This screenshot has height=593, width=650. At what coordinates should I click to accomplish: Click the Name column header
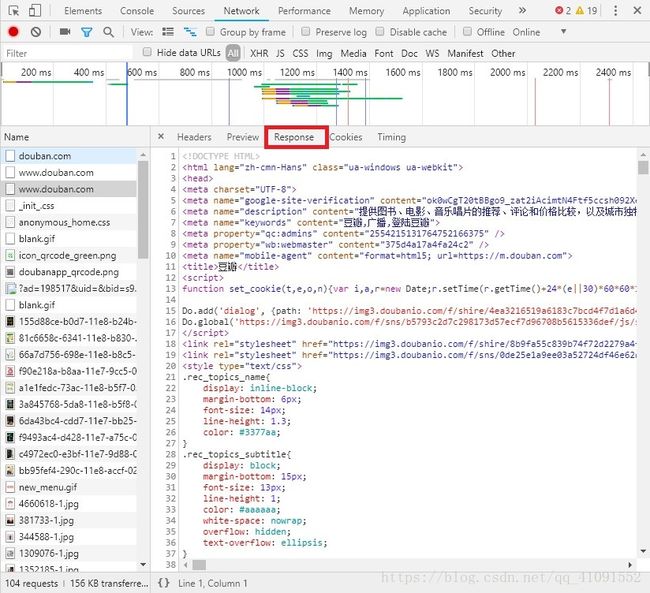pos(75,137)
